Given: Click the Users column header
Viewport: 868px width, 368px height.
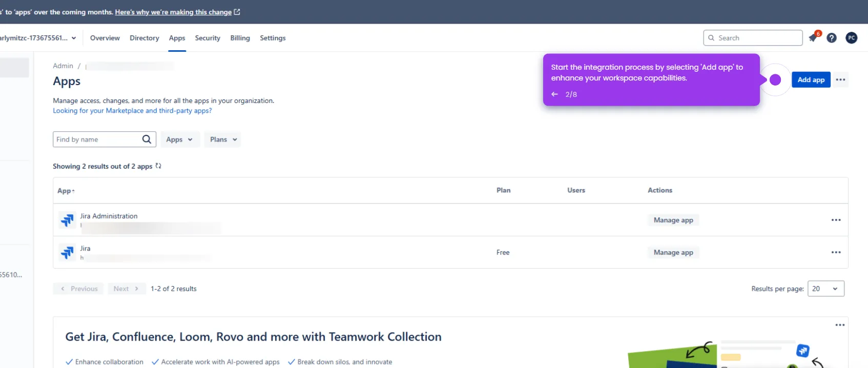Looking at the screenshot, I should (x=576, y=190).
